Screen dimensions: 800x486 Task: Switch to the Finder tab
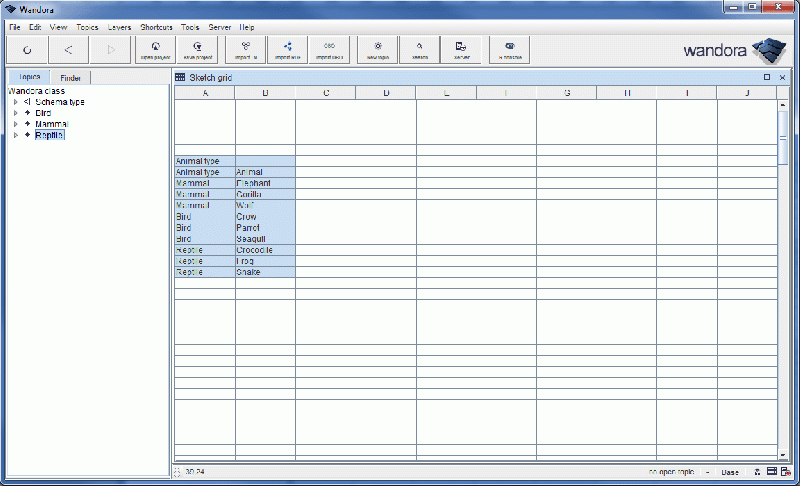point(70,77)
